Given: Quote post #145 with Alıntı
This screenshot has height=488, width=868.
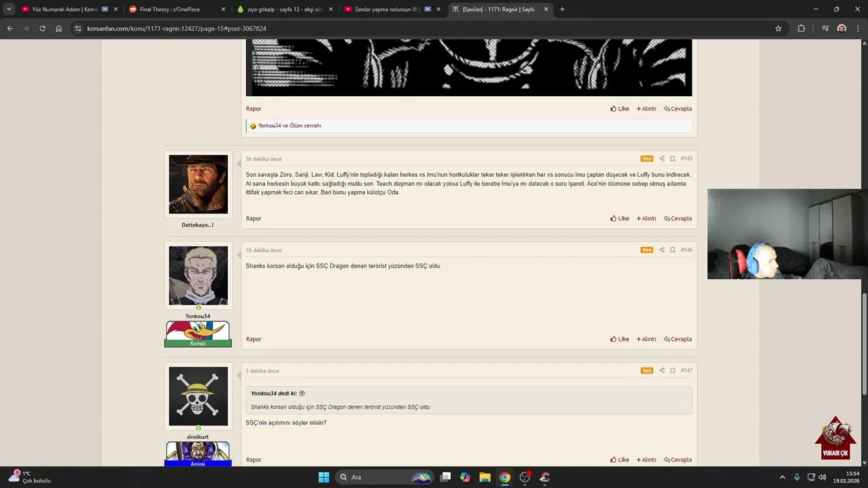Looking at the screenshot, I should (x=646, y=218).
